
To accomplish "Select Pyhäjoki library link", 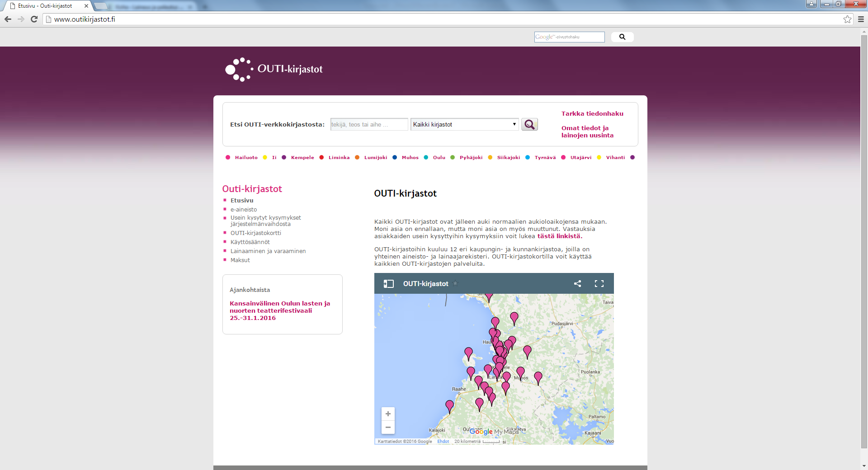I will [471, 157].
